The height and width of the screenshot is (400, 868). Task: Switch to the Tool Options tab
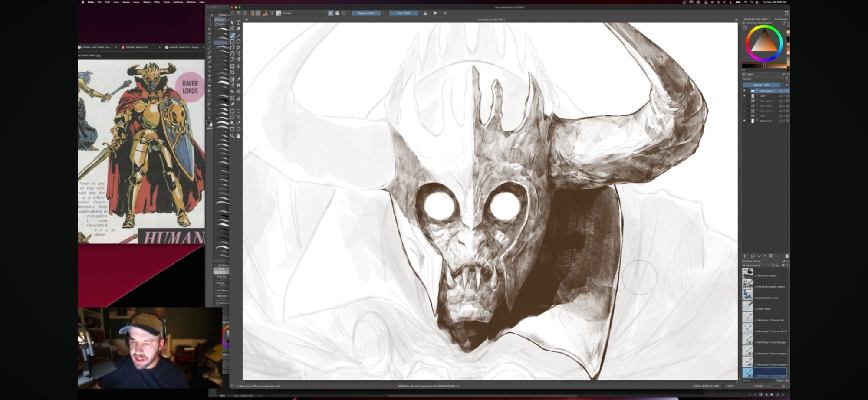coord(780,19)
